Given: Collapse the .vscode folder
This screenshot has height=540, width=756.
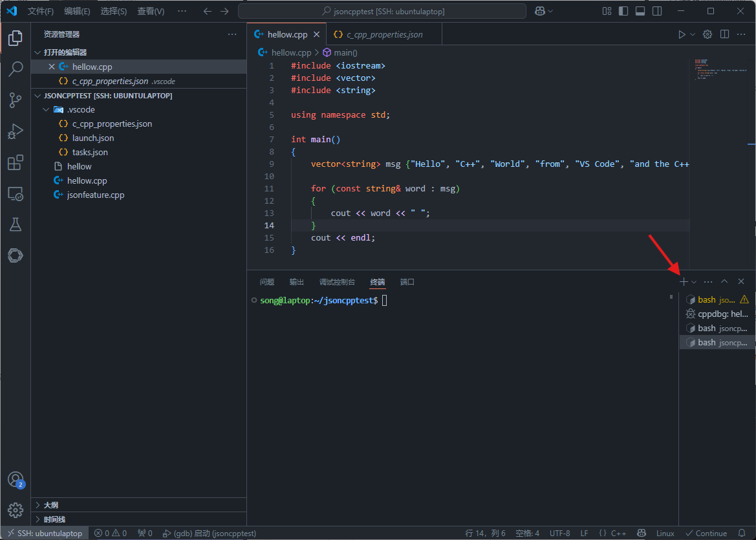Looking at the screenshot, I should [46, 109].
